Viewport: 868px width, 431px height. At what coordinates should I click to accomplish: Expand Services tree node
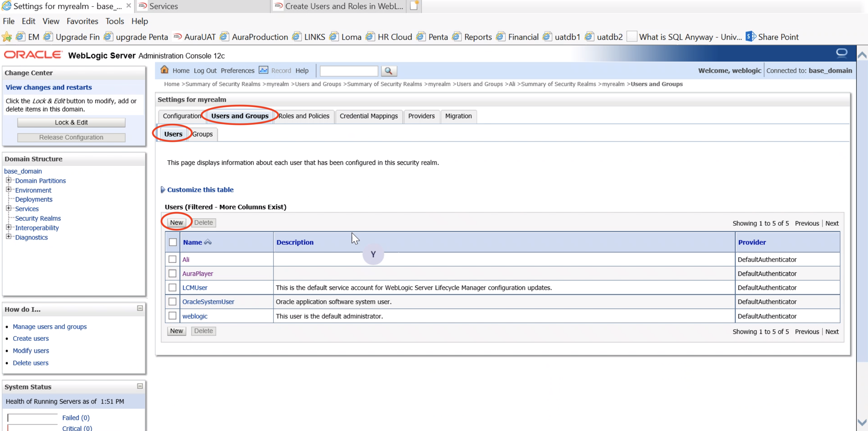click(x=9, y=208)
